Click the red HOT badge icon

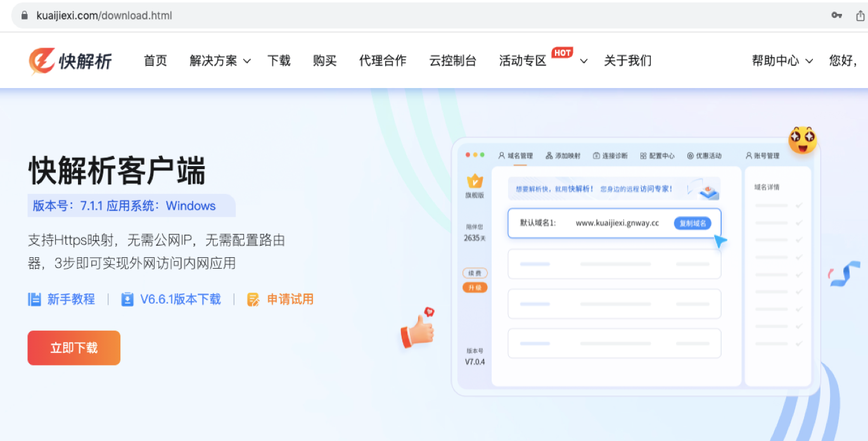point(562,53)
